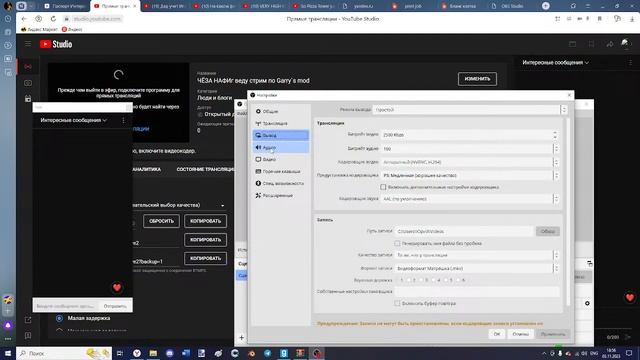Switch to the Analytics tab in YouTube Studio
The width and height of the screenshot is (640, 360).
pos(147,169)
